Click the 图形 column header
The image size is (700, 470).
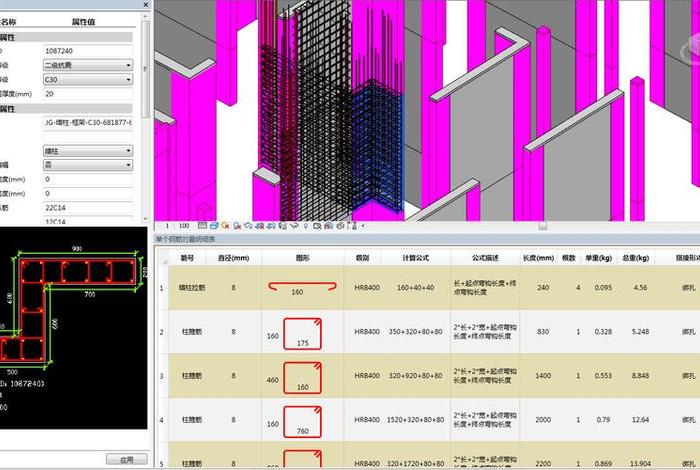pyautogui.click(x=302, y=258)
